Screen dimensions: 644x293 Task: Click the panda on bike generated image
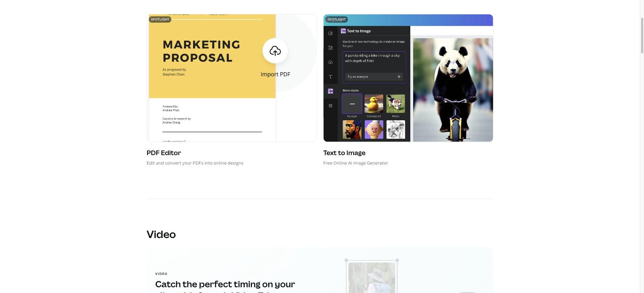453,90
